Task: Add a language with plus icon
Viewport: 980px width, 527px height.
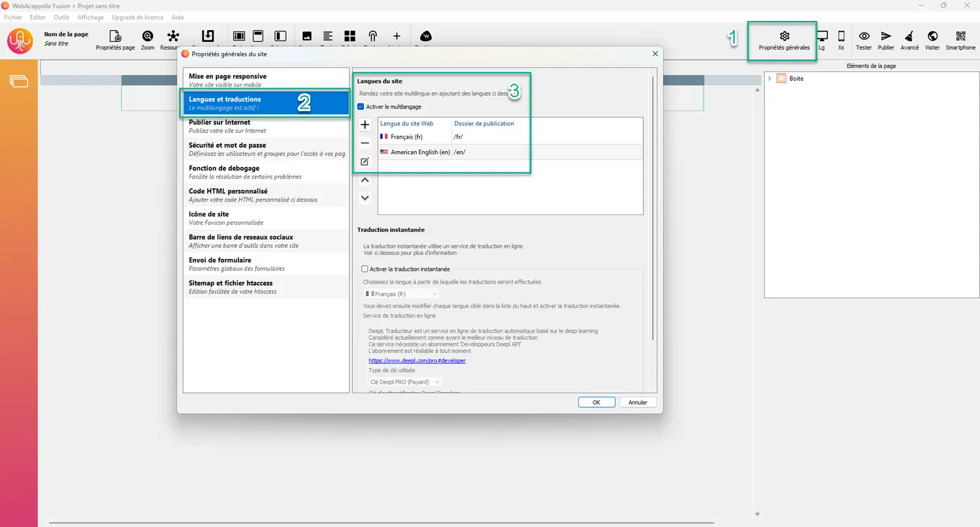Action: pyautogui.click(x=365, y=125)
